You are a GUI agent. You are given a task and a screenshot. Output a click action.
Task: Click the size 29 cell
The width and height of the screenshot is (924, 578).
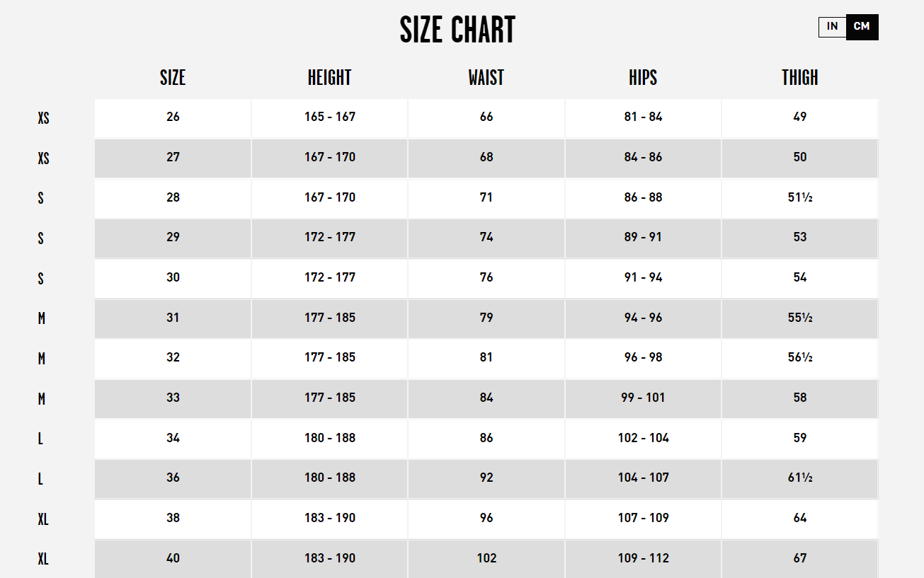click(x=173, y=238)
